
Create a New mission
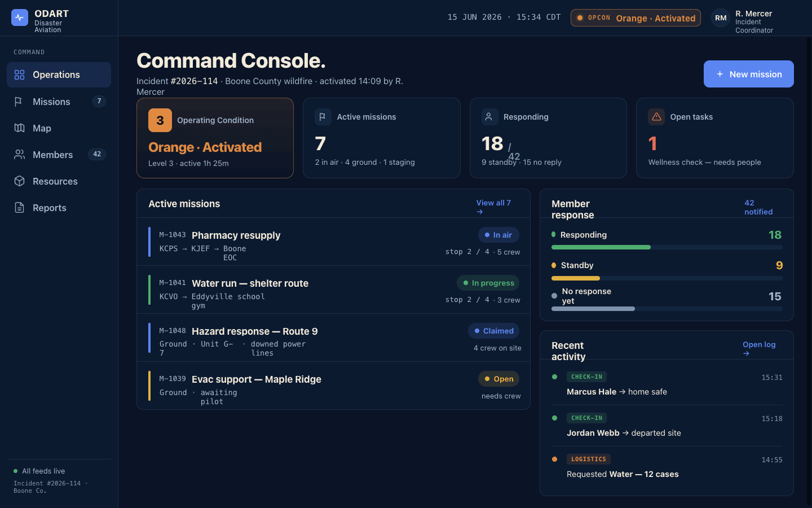click(x=748, y=74)
